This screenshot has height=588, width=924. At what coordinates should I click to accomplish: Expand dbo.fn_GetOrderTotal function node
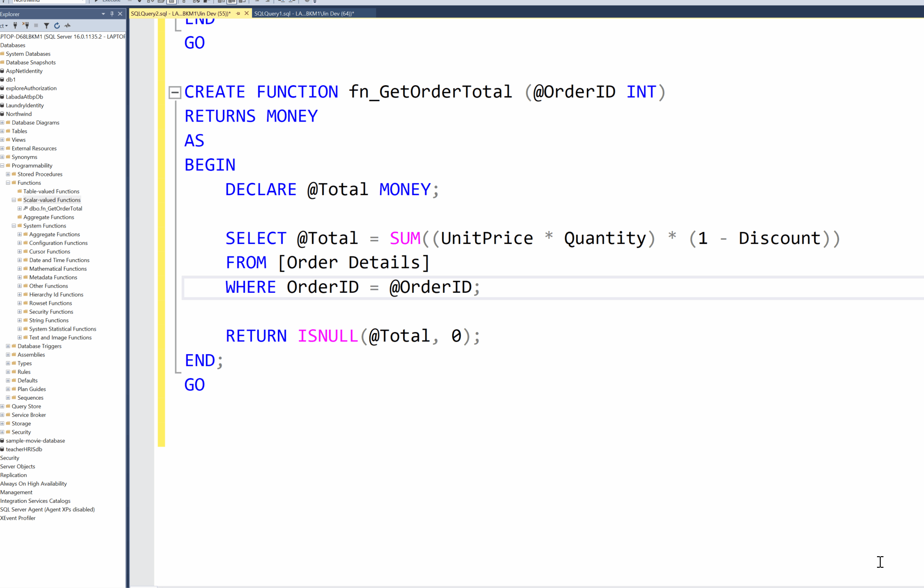coord(20,209)
